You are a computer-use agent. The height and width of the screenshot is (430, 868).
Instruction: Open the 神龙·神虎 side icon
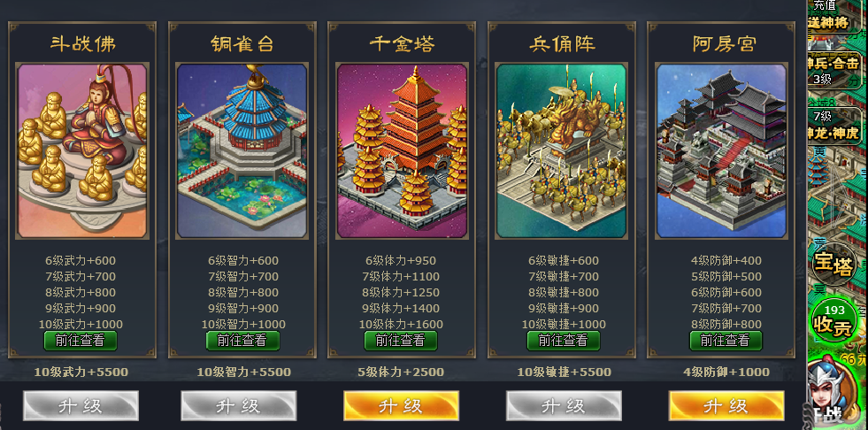click(834, 126)
